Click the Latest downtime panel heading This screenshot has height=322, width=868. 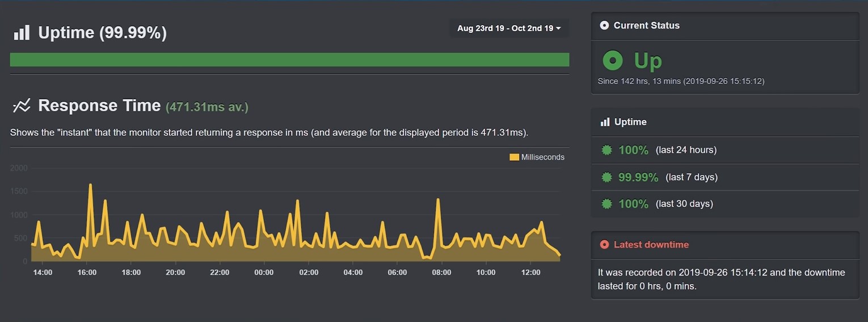tap(651, 245)
